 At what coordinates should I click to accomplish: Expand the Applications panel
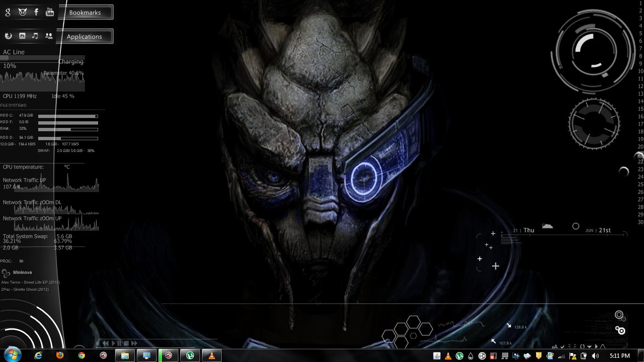84,36
